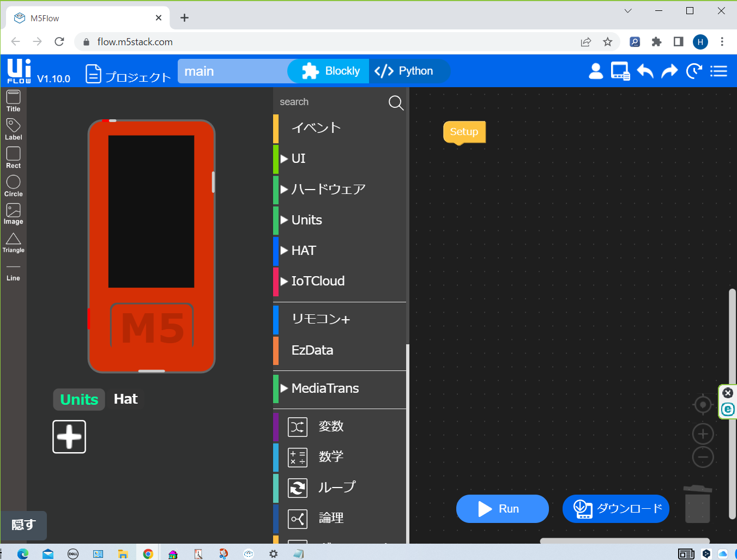
Task: Click the Run button
Action: tap(502, 509)
